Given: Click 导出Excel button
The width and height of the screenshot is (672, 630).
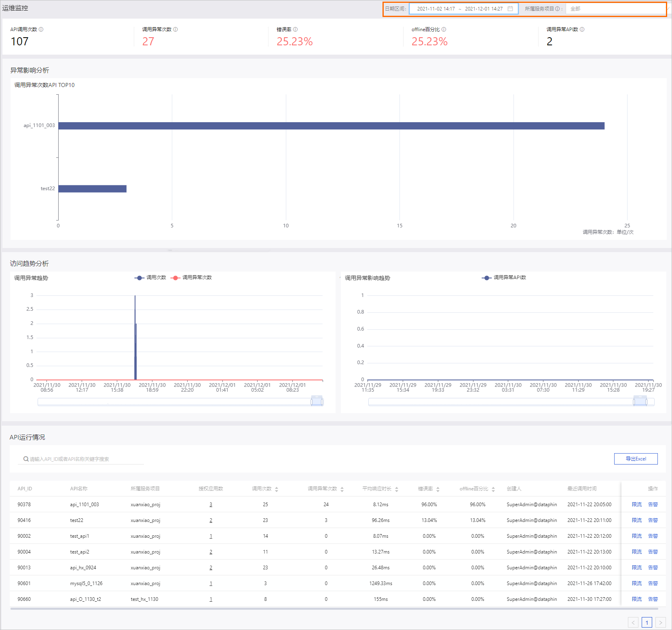Looking at the screenshot, I should [636, 459].
